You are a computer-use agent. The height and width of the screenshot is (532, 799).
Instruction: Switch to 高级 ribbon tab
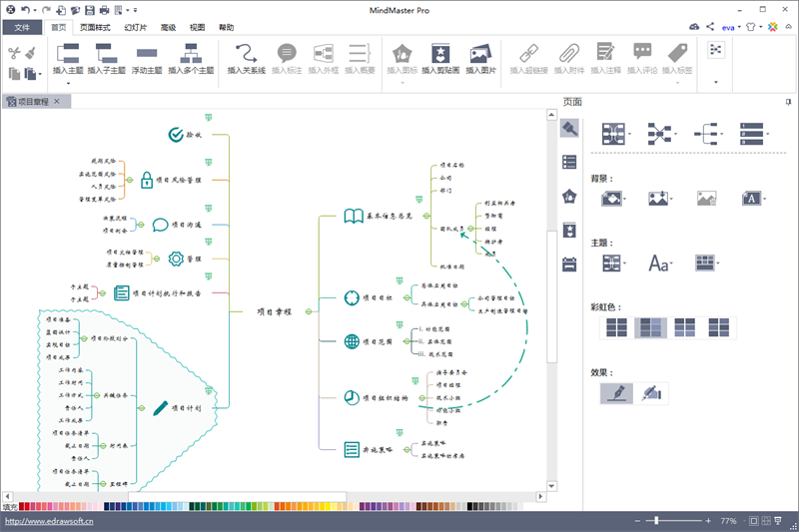pos(168,28)
